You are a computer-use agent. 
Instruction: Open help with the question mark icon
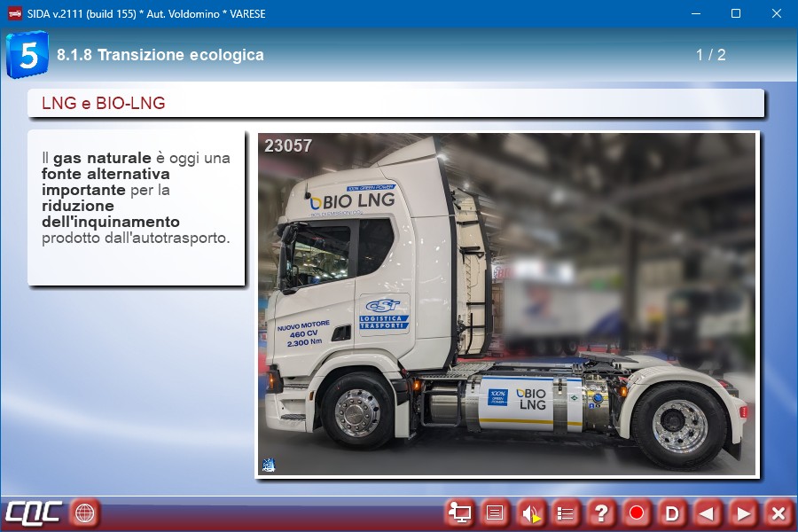(601, 512)
